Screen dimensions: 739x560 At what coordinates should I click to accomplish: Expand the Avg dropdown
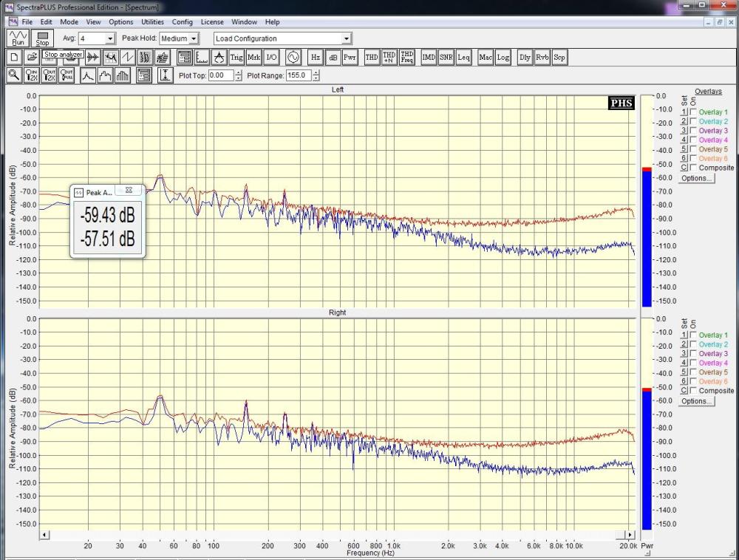(110, 38)
